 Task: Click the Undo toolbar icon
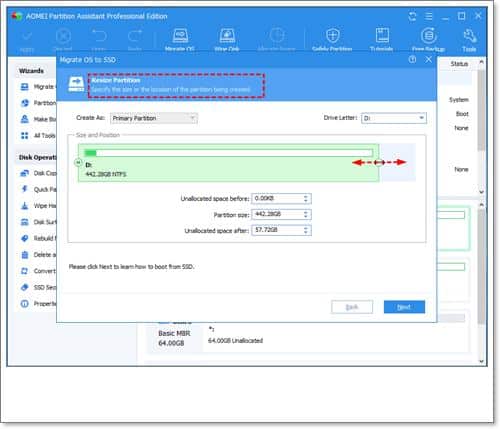99,35
